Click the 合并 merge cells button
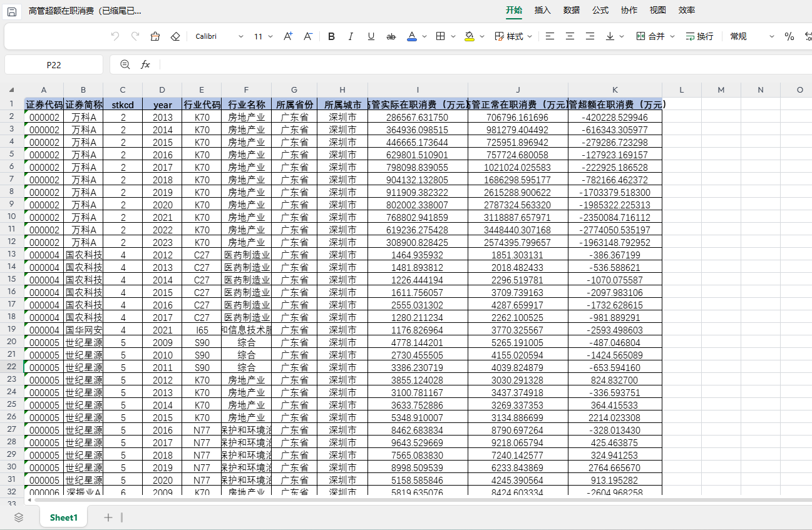 click(650, 36)
